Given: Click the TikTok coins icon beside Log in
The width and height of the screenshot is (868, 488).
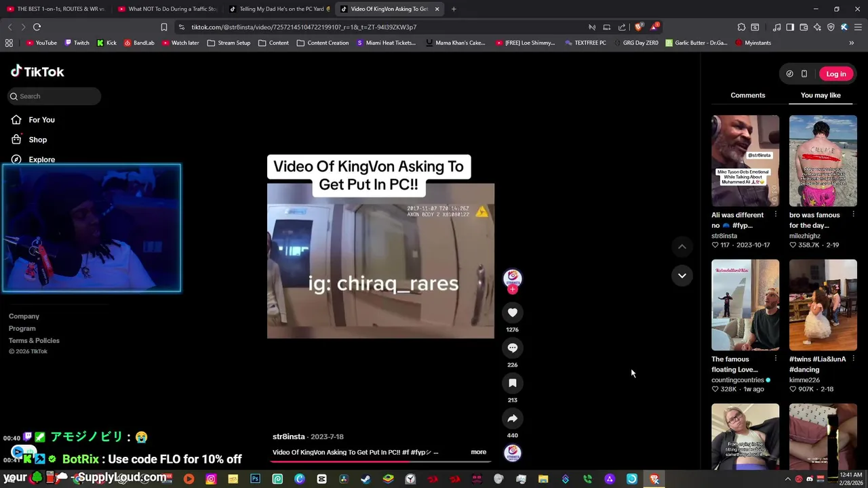Looking at the screenshot, I should tap(789, 74).
